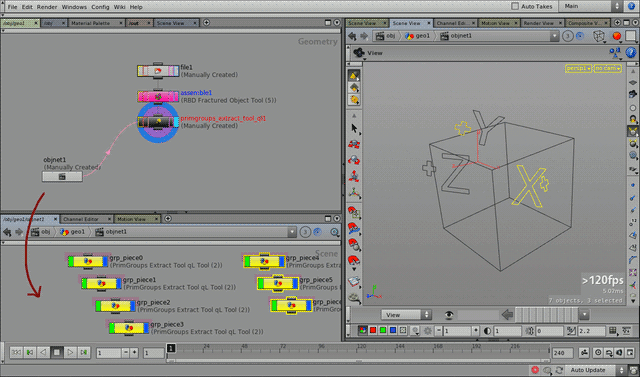640x377 pixels.
Task: Go forward in Scene View path history
Action: (364, 36)
